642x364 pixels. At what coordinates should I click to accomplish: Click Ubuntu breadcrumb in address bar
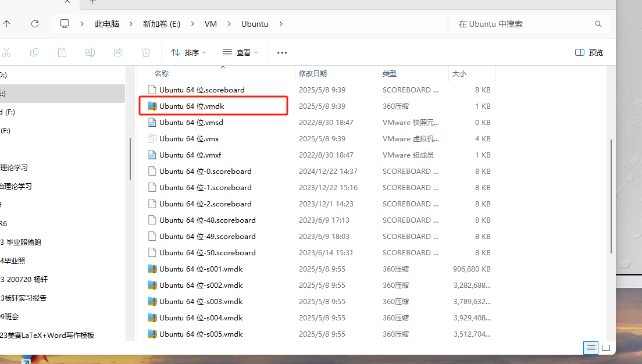click(255, 24)
